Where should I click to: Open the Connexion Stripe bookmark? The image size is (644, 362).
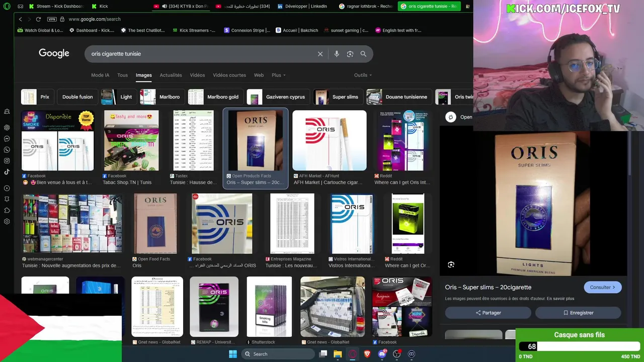(x=247, y=30)
